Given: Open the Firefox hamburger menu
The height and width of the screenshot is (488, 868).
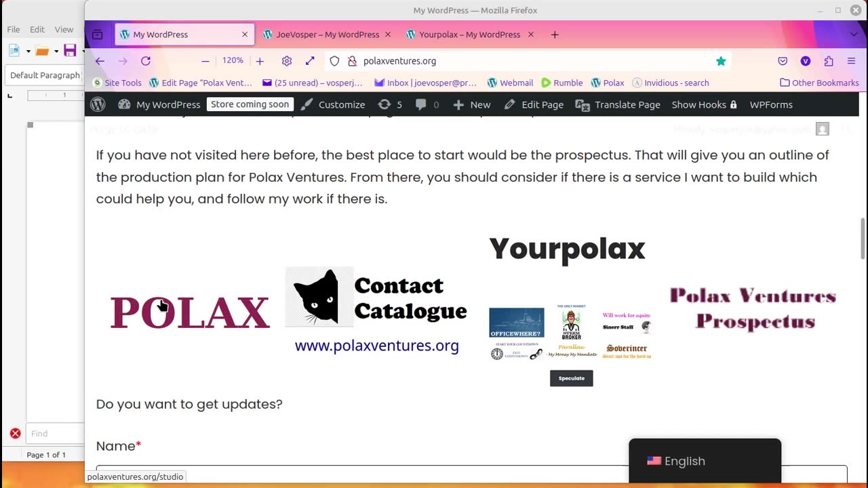Looking at the screenshot, I should click(852, 61).
